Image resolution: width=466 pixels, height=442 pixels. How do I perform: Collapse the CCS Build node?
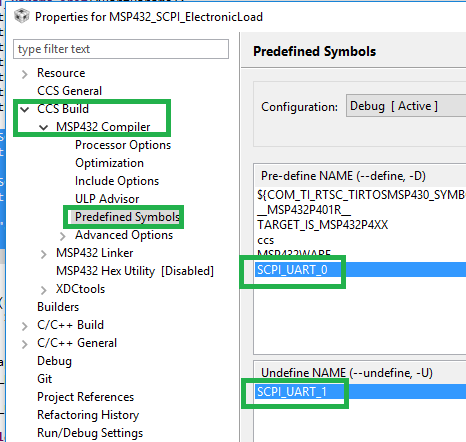(x=25, y=109)
